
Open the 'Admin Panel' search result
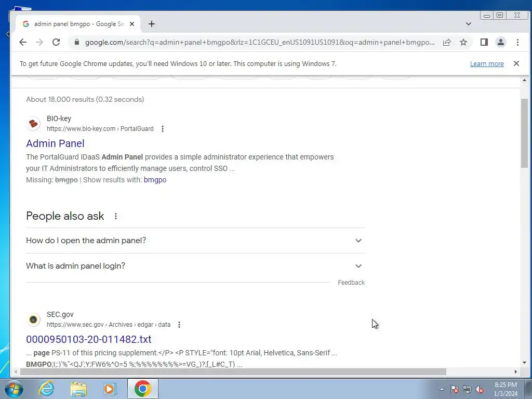click(55, 143)
